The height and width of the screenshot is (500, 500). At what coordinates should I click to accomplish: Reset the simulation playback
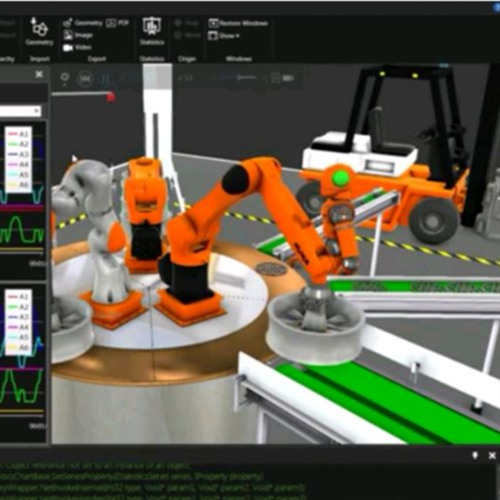[85, 79]
